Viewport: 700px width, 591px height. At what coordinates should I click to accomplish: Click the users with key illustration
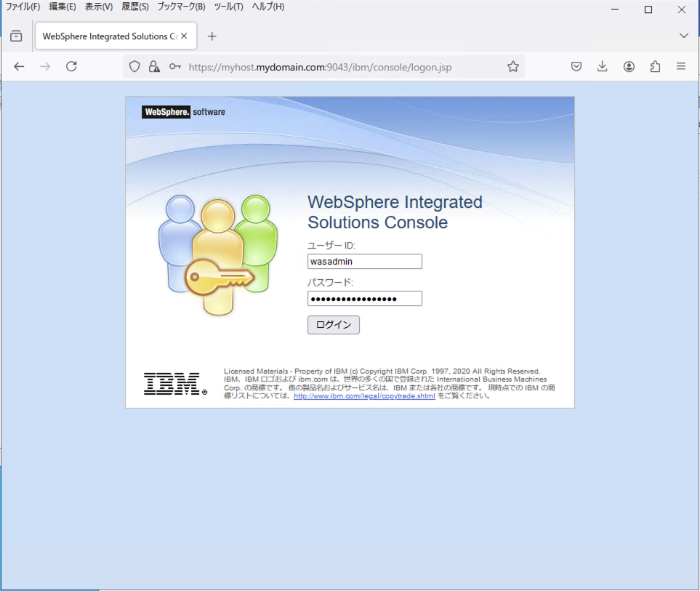(218, 255)
